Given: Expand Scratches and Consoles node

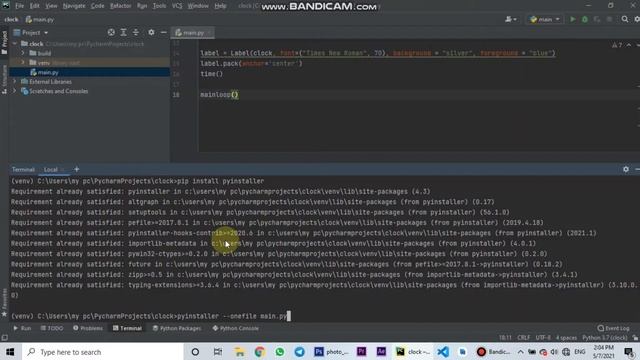Looking at the screenshot, I should click(15, 91).
